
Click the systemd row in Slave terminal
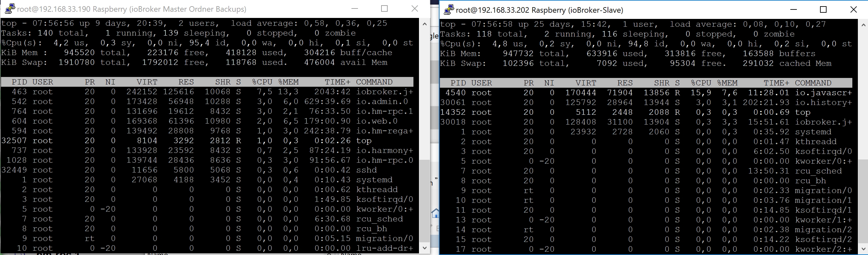click(646, 132)
